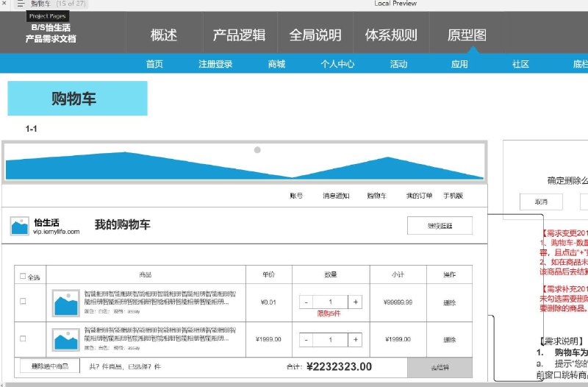Click first product's name text

[x=159, y=298]
